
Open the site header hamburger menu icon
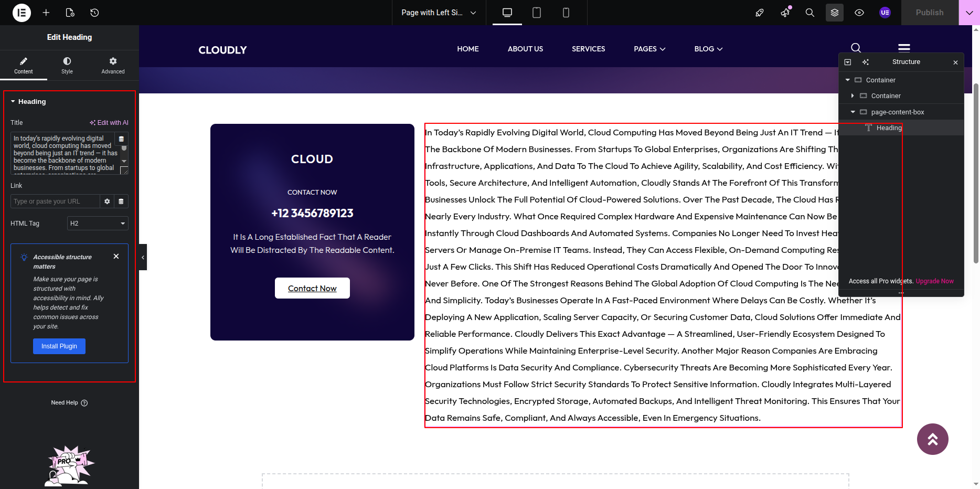coord(904,47)
